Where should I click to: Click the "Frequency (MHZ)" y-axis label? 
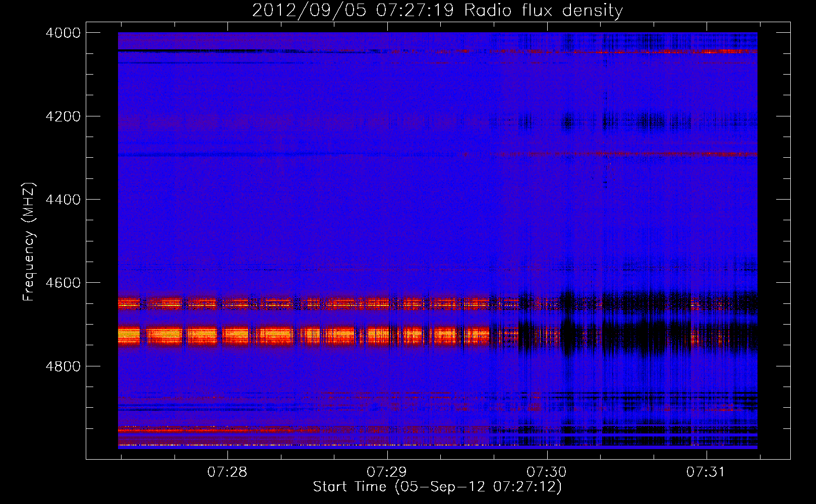point(29,242)
